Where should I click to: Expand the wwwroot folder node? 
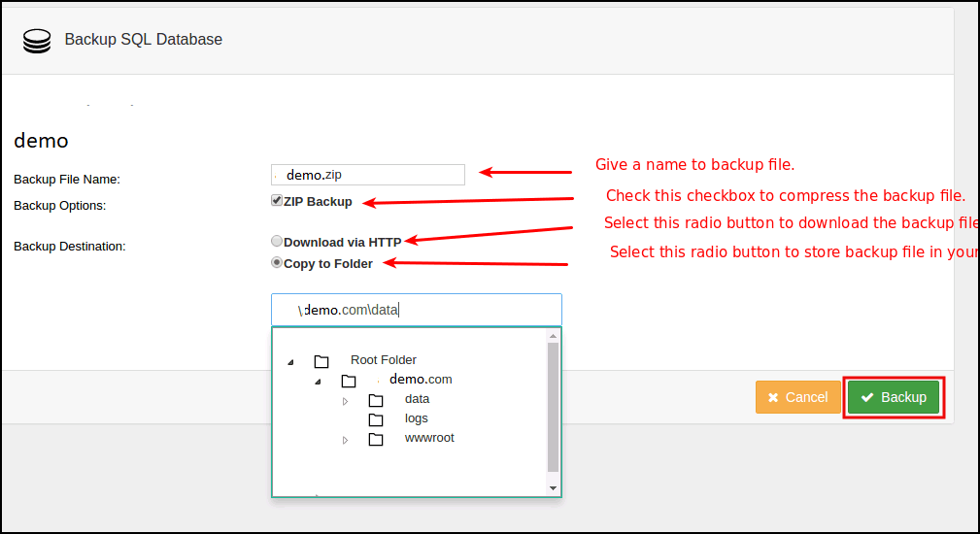coord(345,440)
